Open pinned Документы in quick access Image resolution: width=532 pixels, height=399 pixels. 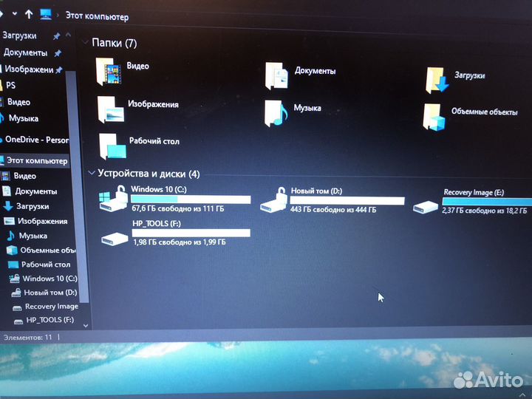click(x=25, y=52)
